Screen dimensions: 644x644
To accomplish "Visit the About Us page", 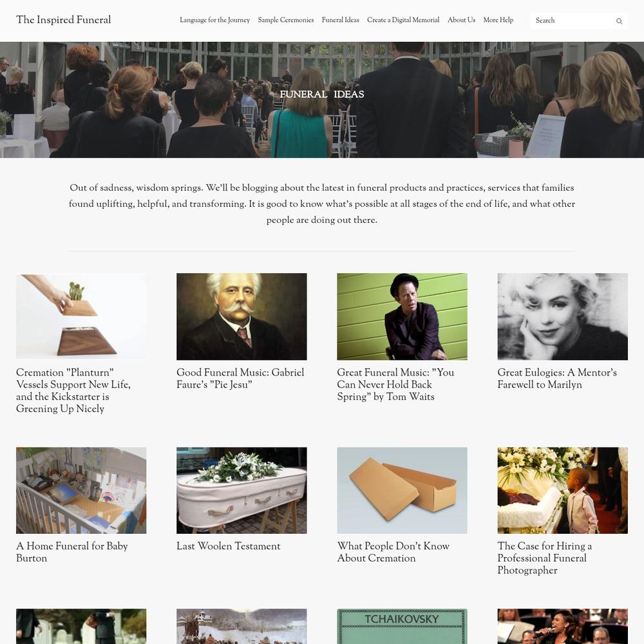I will click(x=461, y=20).
